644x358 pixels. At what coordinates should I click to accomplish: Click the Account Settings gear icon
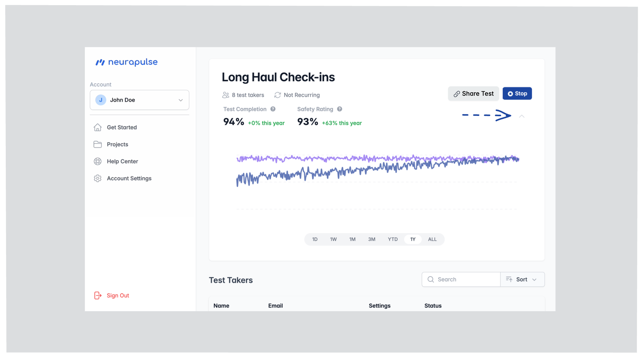coord(97,178)
